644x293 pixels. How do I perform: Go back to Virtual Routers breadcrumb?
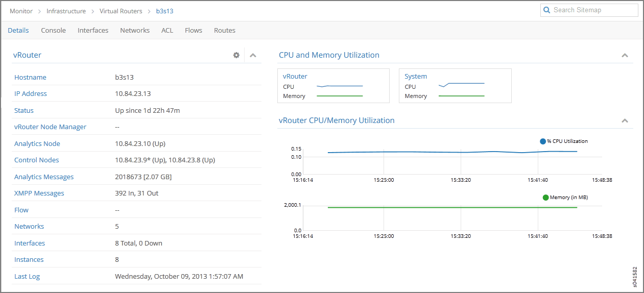point(121,11)
